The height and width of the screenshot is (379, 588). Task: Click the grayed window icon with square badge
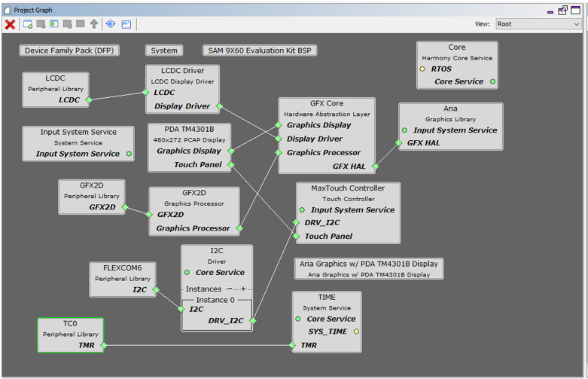[x=68, y=24]
